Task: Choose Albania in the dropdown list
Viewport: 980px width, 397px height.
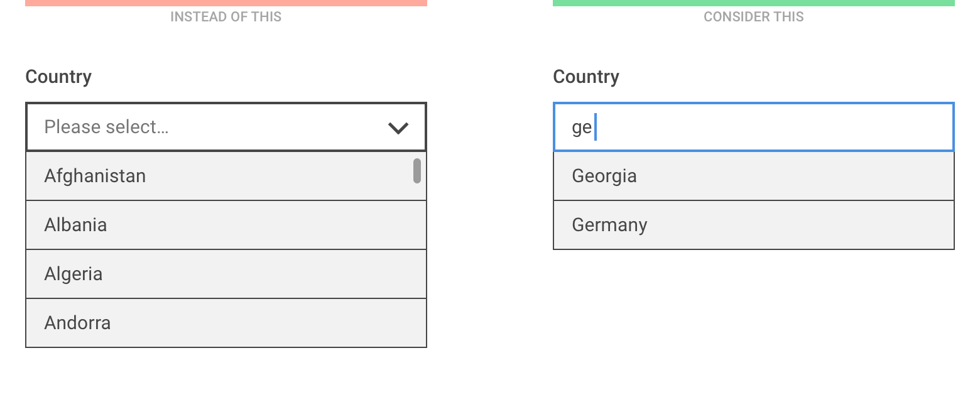Action: [x=75, y=225]
